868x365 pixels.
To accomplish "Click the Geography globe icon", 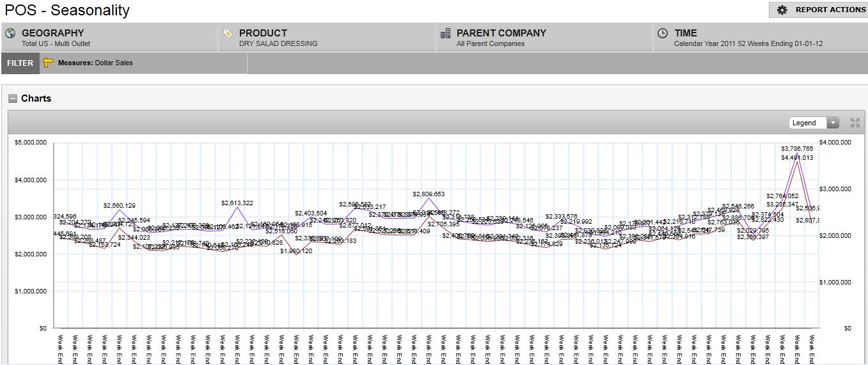I will click(x=10, y=33).
